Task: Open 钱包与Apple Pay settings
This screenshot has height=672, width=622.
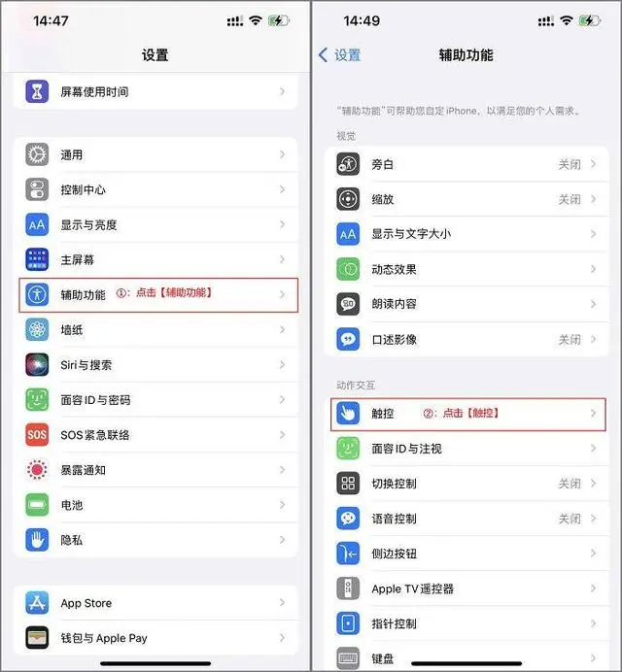Action: [x=155, y=638]
